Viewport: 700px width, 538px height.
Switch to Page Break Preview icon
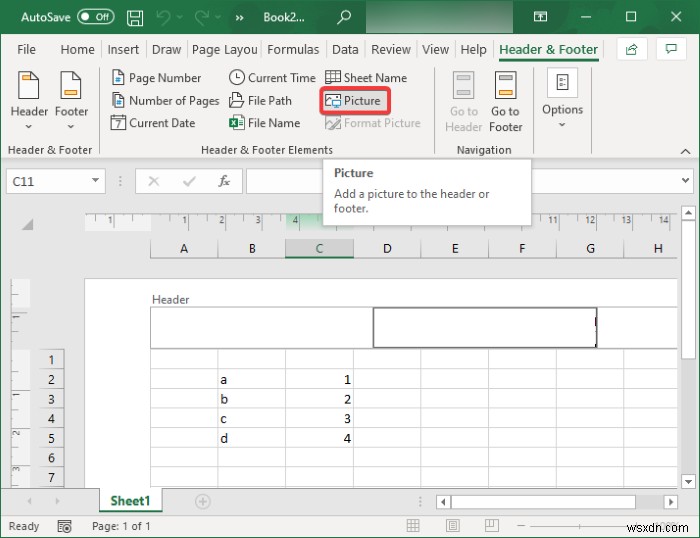click(x=492, y=525)
